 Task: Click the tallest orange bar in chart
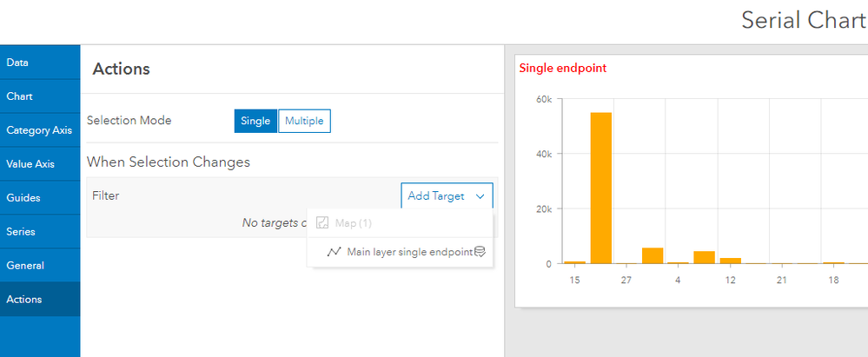coord(601,187)
